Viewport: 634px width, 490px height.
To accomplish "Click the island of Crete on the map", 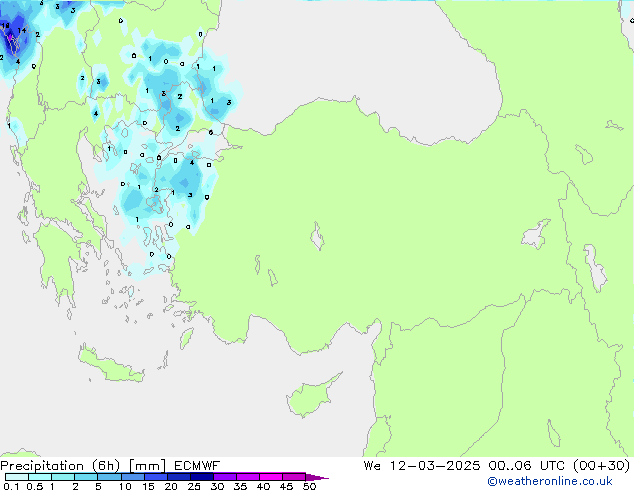I will pyautogui.click(x=110, y=365).
